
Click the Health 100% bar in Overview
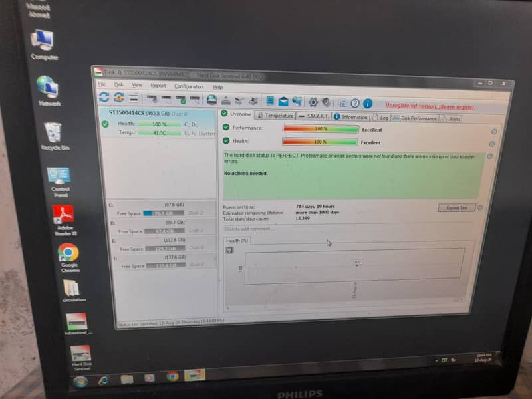pyautogui.click(x=320, y=142)
